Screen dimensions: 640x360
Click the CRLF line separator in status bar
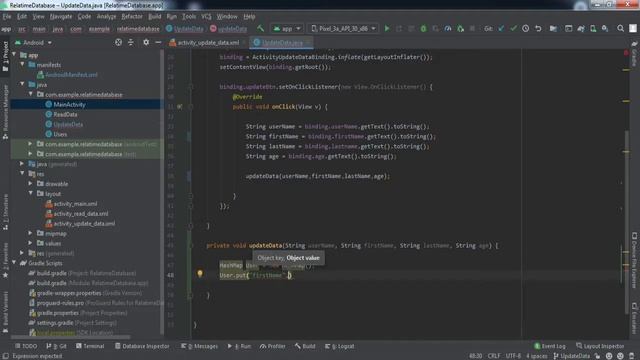pos(494,356)
